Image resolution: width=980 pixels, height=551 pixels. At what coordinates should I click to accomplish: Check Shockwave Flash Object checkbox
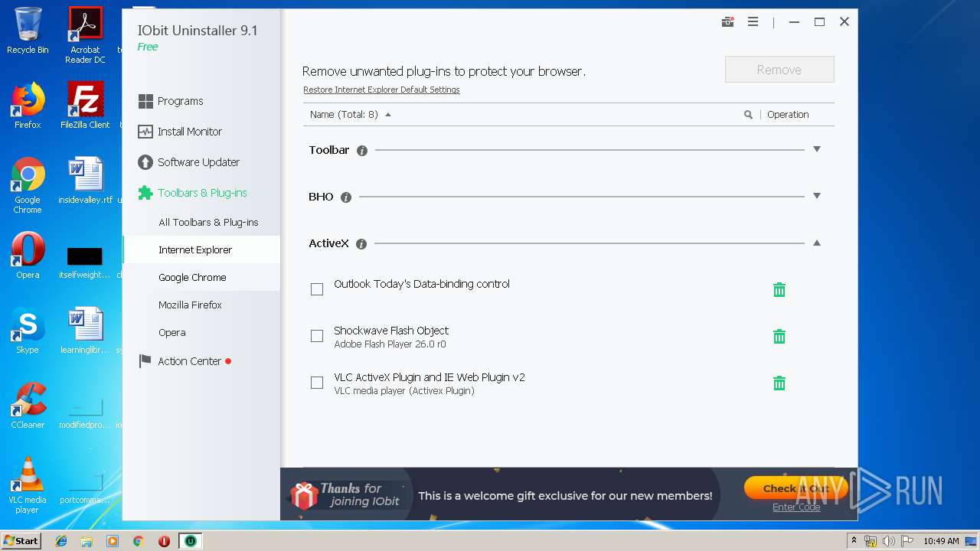[x=317, y=336]
